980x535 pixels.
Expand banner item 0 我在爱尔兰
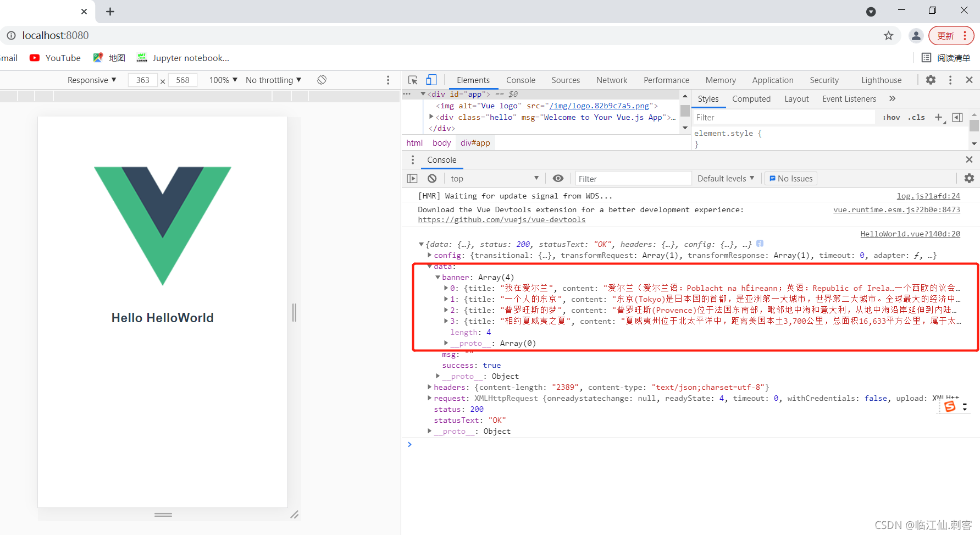(x=446, y=288)
